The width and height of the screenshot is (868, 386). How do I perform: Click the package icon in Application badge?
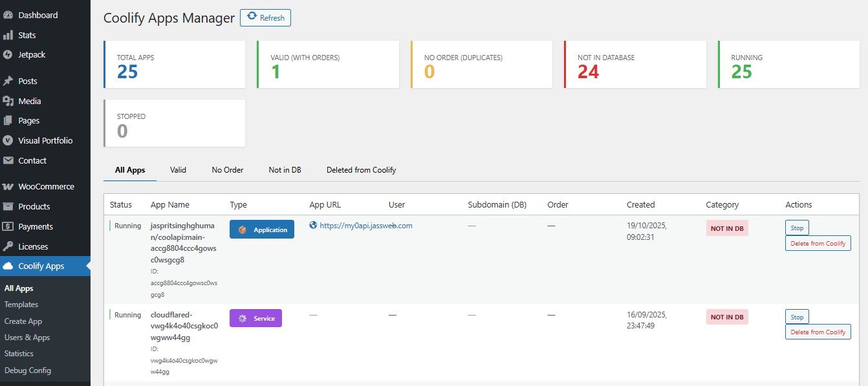pyautogui.click(x=243, y=230)
